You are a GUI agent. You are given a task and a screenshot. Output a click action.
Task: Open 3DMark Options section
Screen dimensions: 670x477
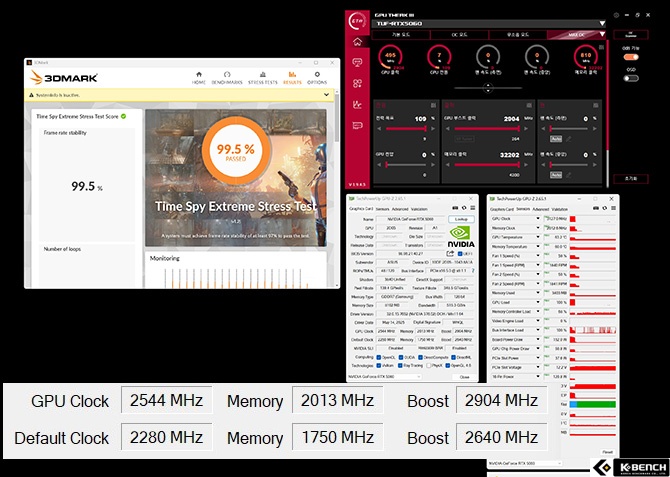coord(317,78)
